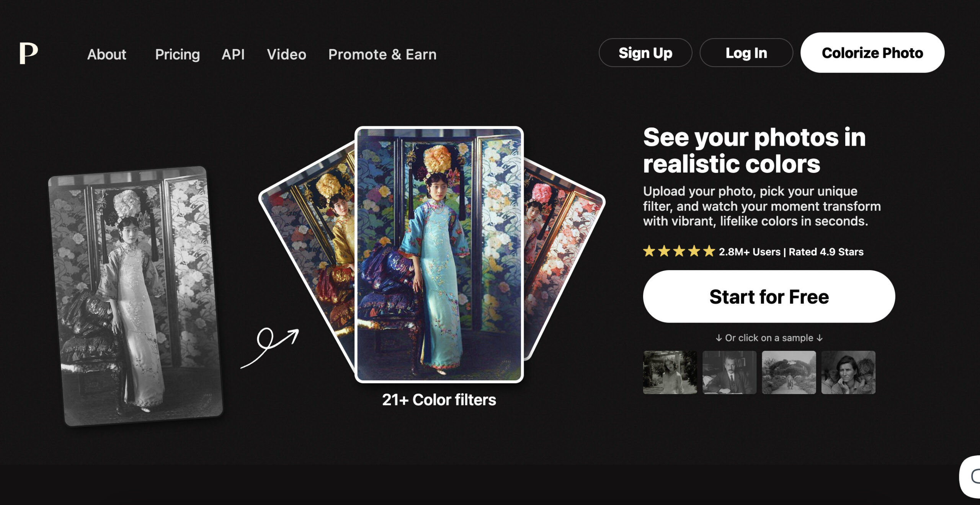Click the Sign Up button

click(645, 53)
